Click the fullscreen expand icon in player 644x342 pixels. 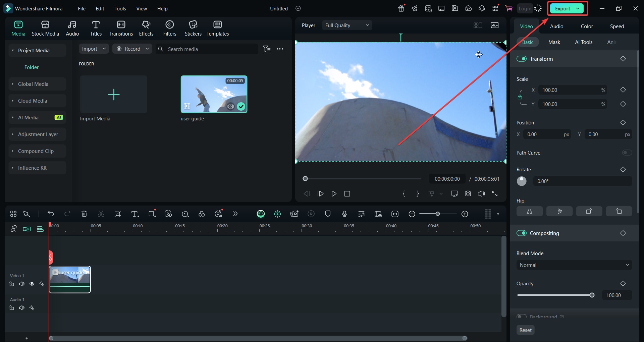(x=495, y=194)
